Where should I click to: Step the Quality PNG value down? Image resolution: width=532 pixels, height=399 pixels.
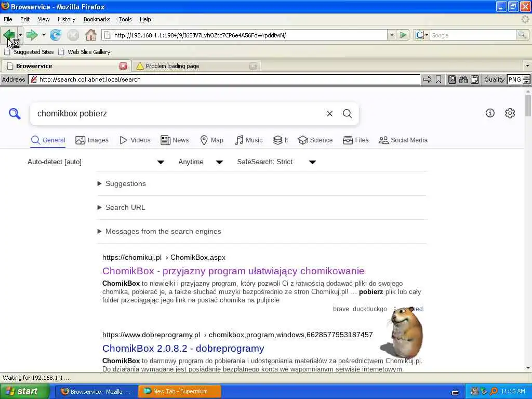point(527,82)
